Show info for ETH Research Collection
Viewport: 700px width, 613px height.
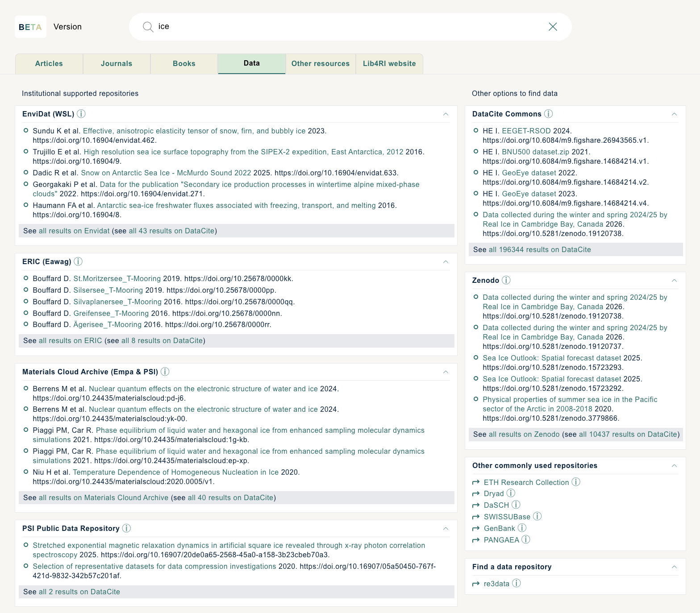(x=576, y=482)
